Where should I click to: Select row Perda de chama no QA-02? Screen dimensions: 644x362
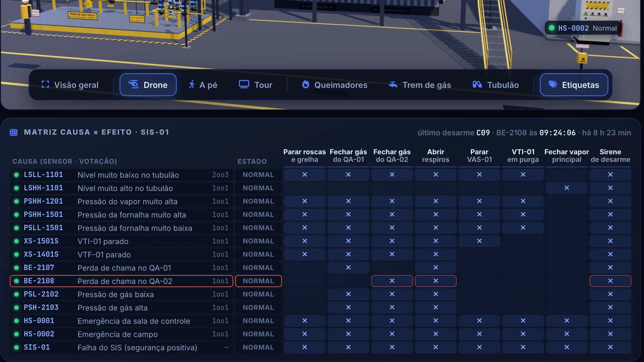pyautogui.click(x=122, y=281)
